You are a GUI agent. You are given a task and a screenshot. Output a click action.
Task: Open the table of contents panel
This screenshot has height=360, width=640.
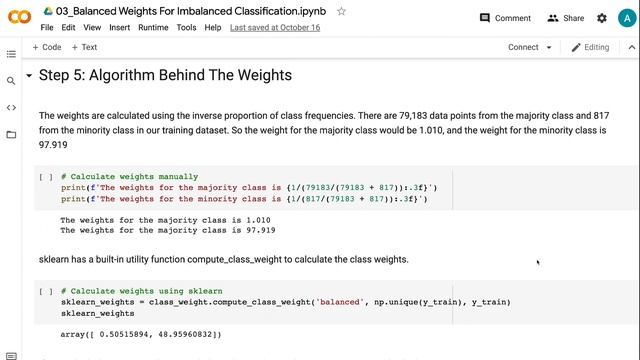pyautogui.click(x=11, y=54)
